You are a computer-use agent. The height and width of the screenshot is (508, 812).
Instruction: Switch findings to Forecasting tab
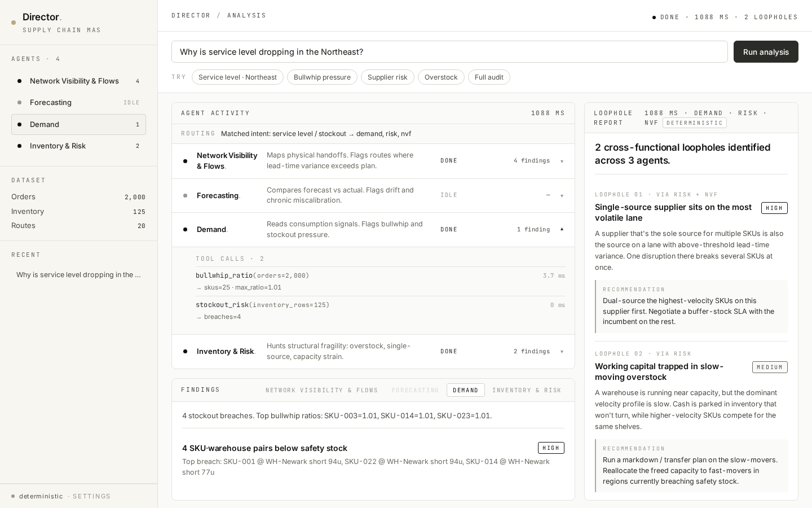click(415, 390)
